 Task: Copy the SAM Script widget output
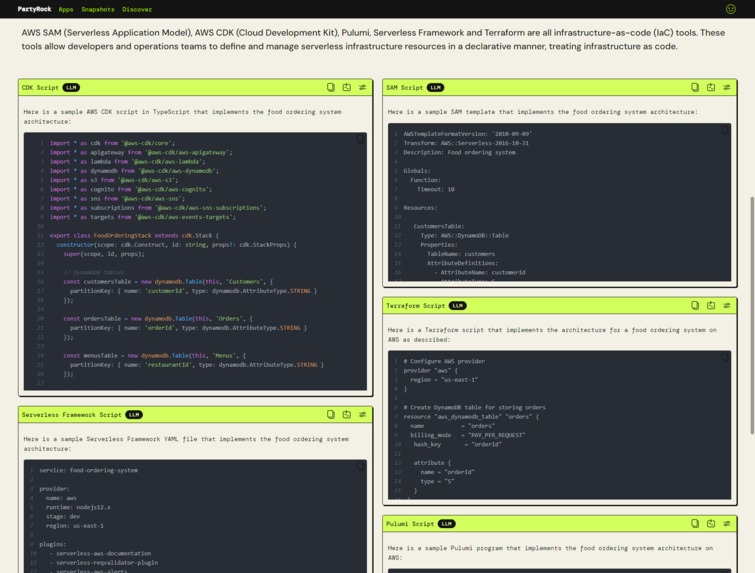point(695,87)
